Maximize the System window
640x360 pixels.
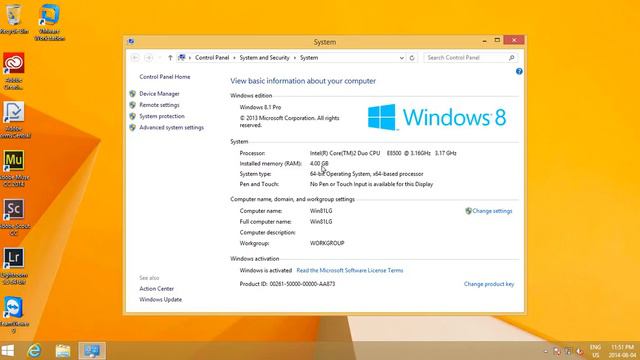(497, 40)
